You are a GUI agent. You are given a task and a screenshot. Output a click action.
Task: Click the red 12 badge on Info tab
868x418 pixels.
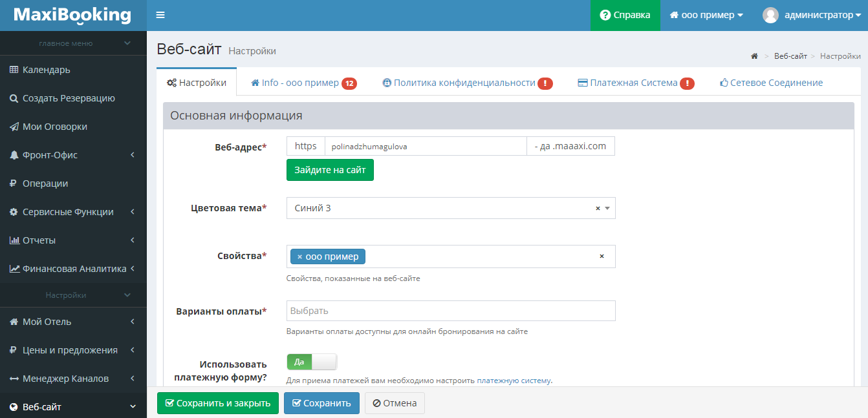click(x=349, y=83)
